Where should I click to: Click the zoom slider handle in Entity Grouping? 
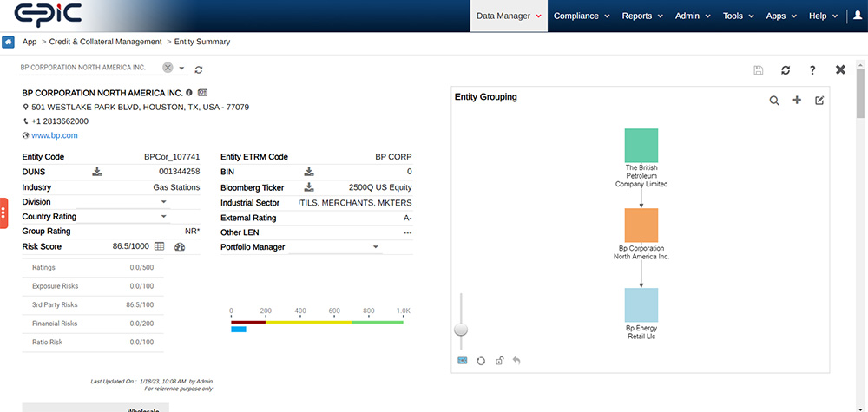tap(461, 330)
